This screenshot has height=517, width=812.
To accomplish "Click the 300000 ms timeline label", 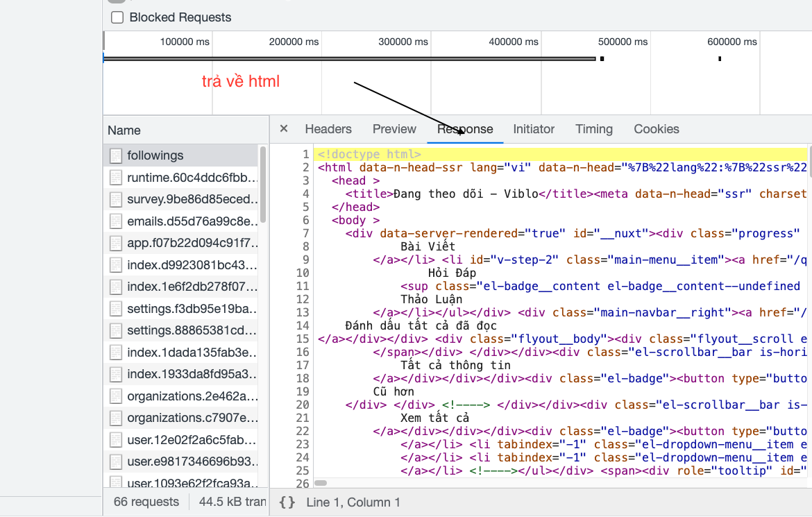I will (403, 42).
